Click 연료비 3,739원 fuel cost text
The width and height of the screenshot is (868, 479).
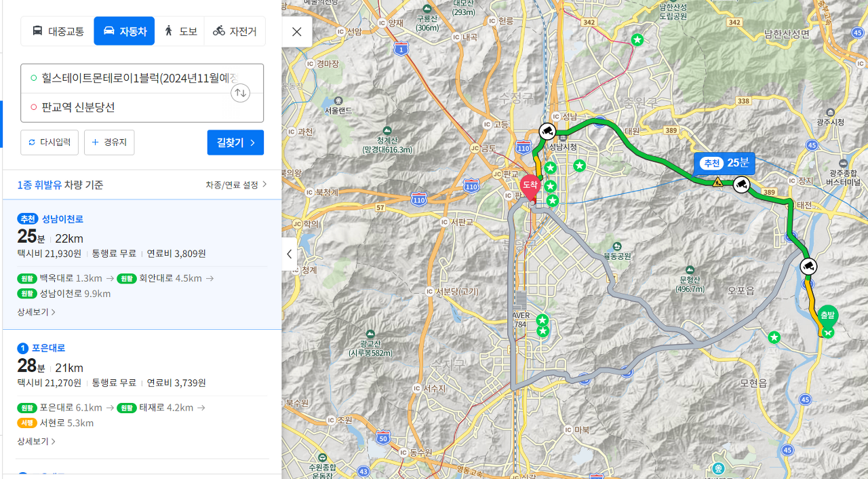176,383
